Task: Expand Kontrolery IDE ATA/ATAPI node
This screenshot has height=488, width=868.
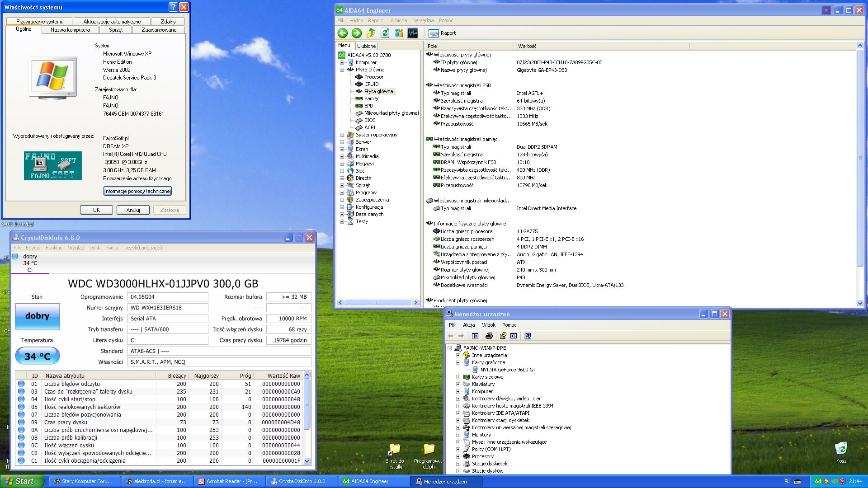Action: [x=458, y=413]
